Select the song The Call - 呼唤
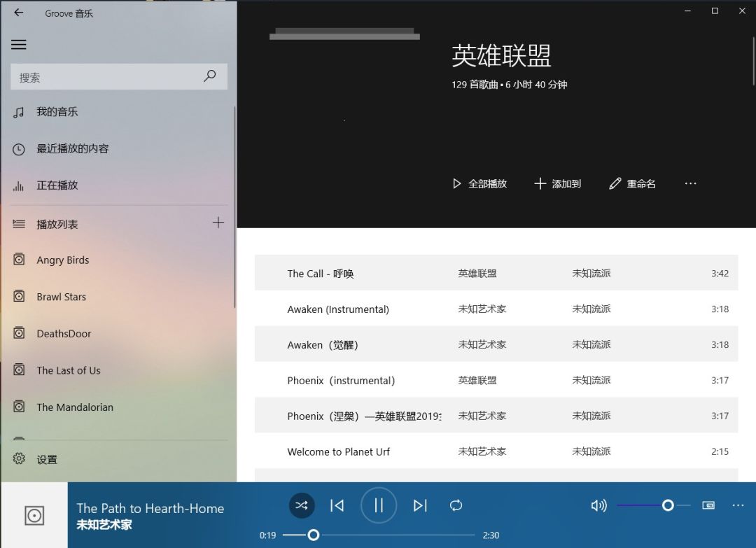 496,273
